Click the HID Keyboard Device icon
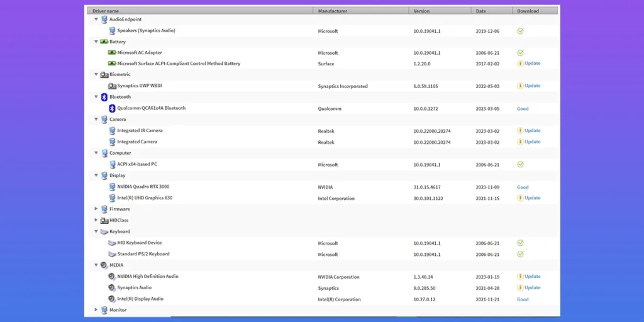 112,243
